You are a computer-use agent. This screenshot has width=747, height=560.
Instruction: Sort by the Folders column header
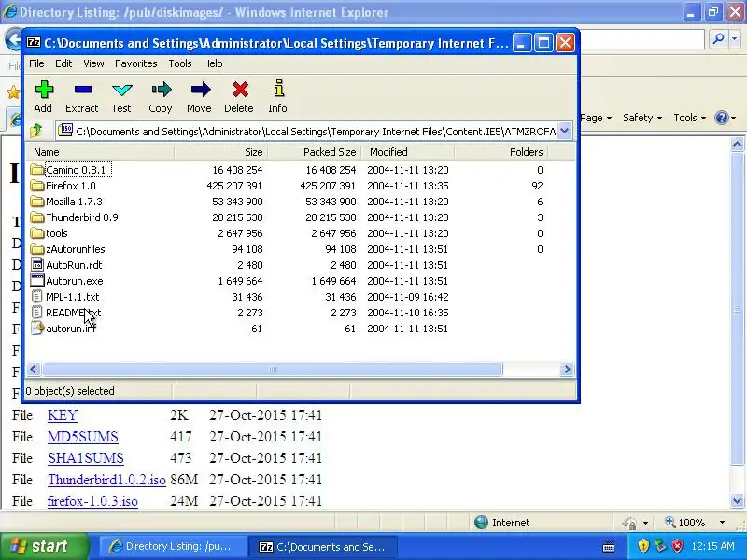501,152
